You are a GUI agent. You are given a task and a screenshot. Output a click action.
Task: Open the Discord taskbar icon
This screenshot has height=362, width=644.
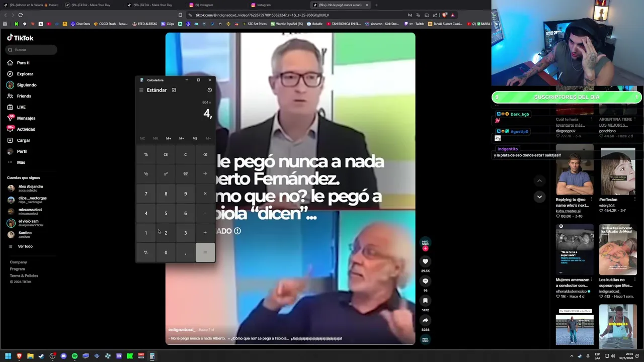click(63, 356)
